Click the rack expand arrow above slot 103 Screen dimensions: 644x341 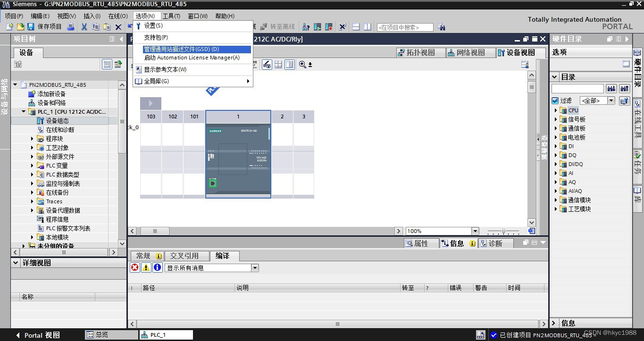click(x=151, y=103)
